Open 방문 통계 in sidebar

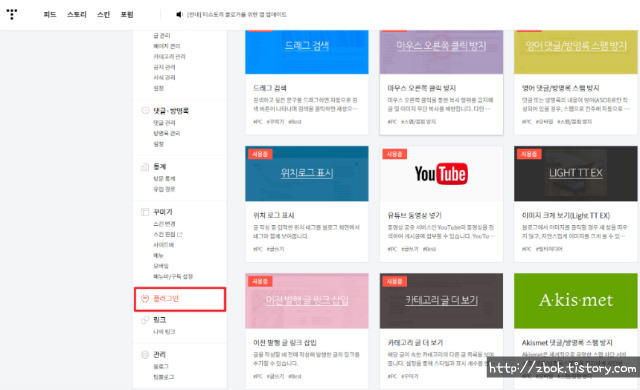pyautogui.click(x=164, y=179)
